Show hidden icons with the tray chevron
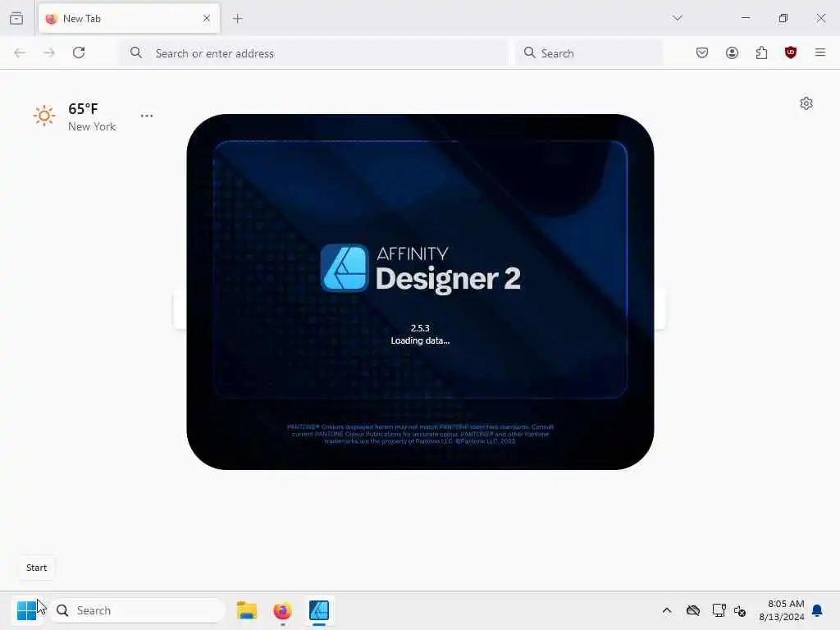Image resolution: width=840 pixels, height=630 pixels. pos(667,610)
